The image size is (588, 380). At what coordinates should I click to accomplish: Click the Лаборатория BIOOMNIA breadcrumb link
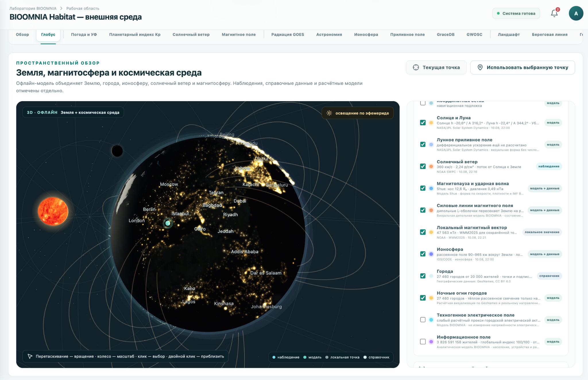(x=33, y=8)
